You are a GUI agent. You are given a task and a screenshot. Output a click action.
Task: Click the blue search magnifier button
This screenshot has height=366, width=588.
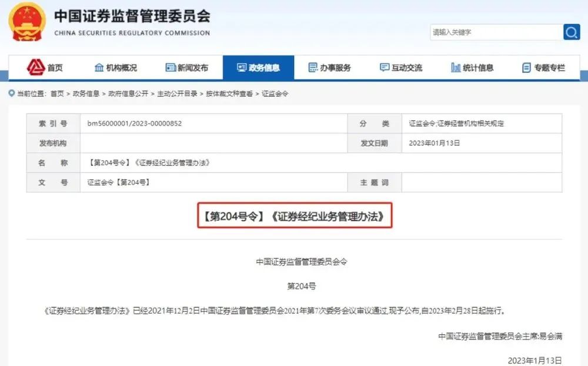point(572,32)
